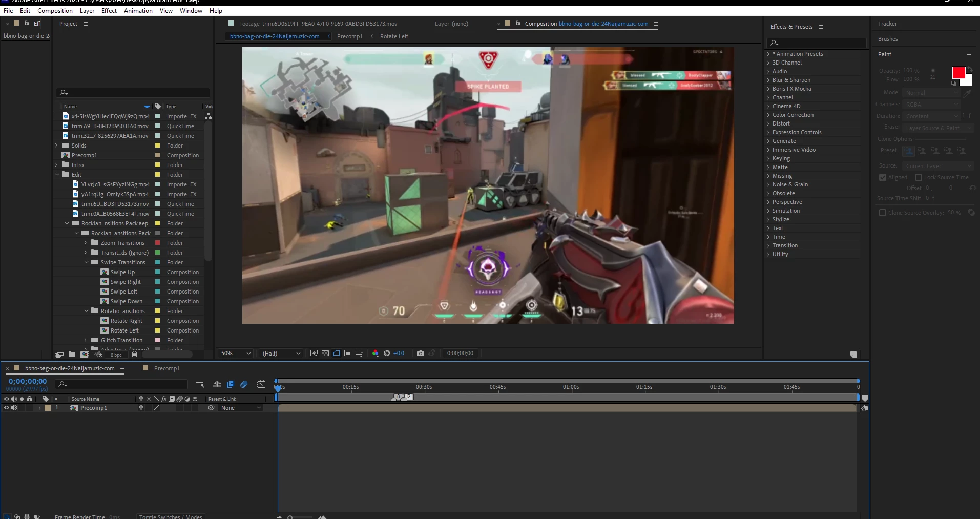Click the Effects & Presets search field
This screenshot has height=519, width=980.
pos(817,43)
